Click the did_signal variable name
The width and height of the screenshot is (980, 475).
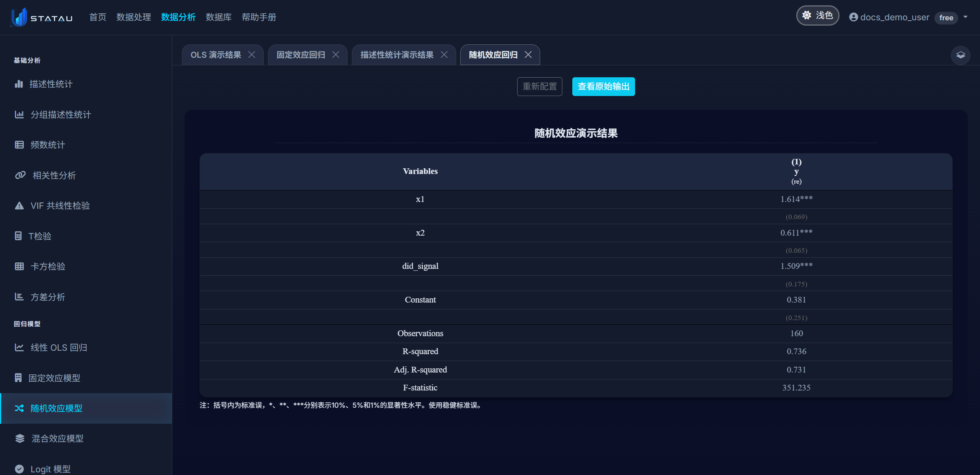(x=420, y=266)
